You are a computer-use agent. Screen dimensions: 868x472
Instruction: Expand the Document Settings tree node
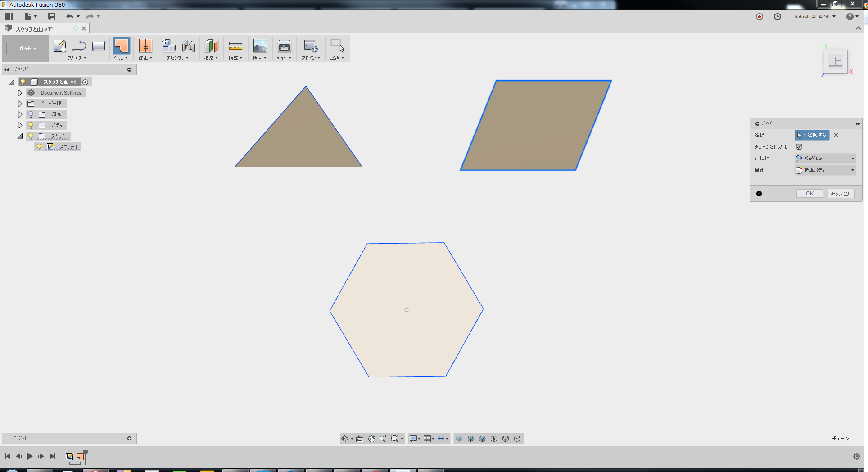coord(20,93)
